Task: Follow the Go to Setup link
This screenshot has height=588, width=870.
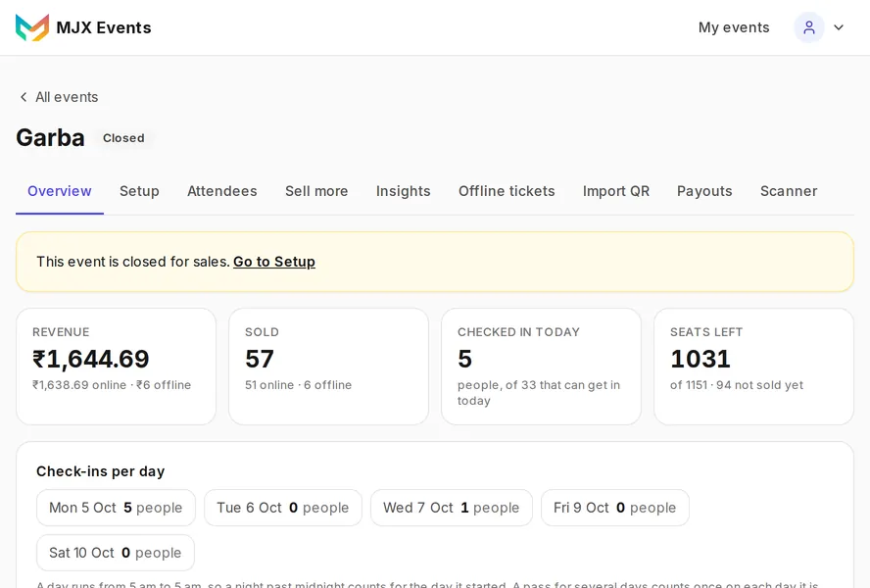Action: point(274,262)
